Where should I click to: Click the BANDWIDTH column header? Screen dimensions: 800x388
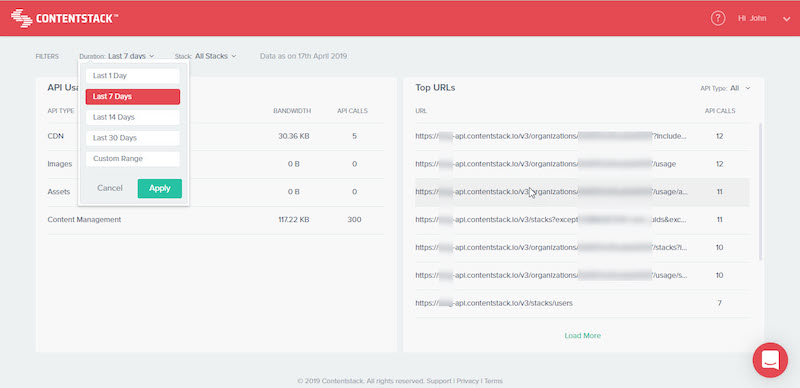(292, 111)
